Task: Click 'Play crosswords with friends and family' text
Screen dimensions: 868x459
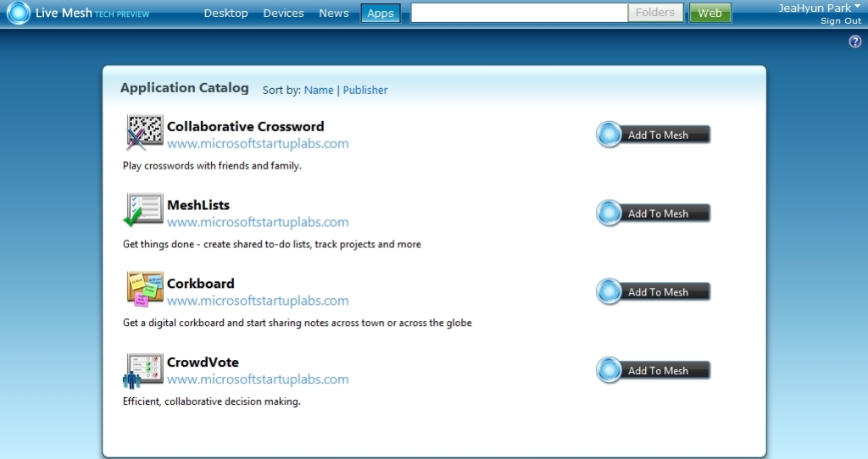Action: [212, 166]
